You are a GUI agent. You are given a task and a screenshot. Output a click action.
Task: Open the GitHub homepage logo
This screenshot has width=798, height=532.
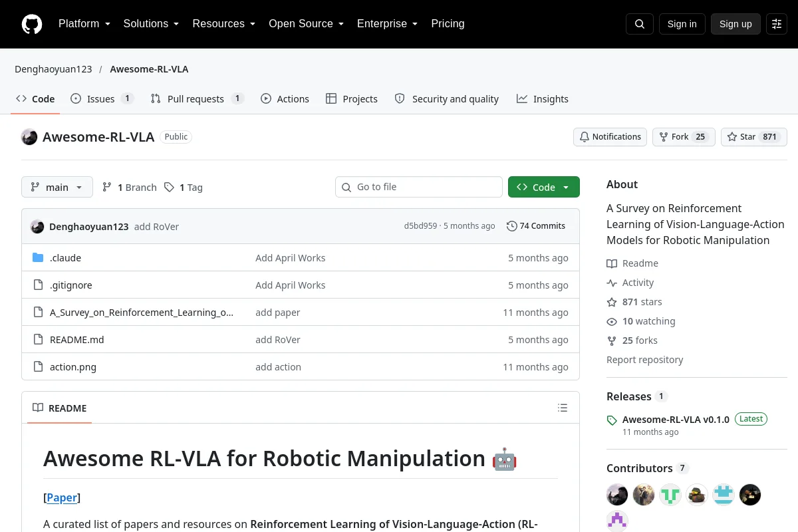[32, 24]
